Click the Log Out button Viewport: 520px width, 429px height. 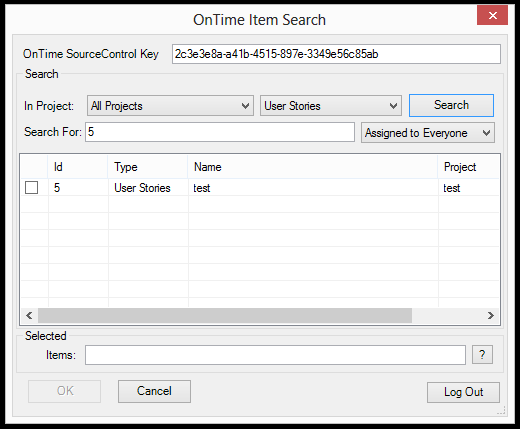tap(463, 392)
